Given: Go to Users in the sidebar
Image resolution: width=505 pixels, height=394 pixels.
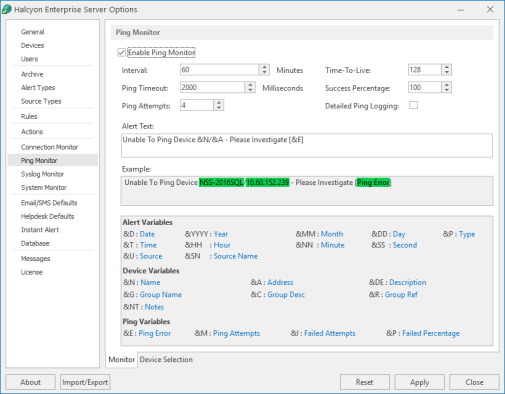Looking at the screenshot, I should click(29, 59).
